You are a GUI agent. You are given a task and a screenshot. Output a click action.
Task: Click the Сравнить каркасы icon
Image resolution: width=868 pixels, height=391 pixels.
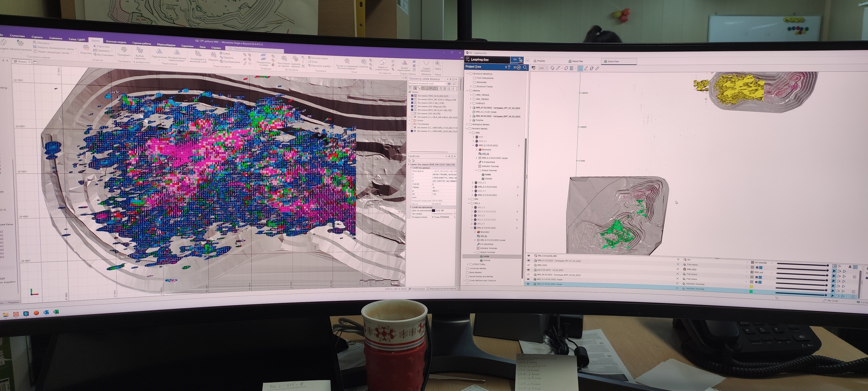point(295,59)
